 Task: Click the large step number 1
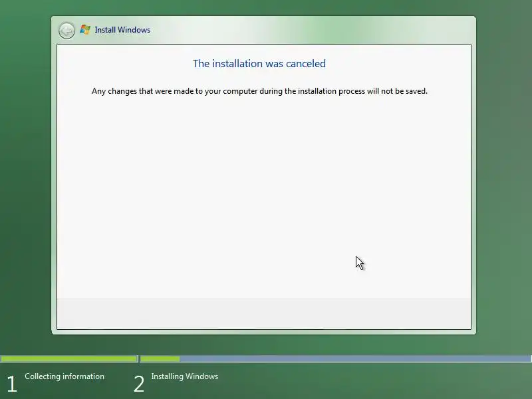coord(11,384)
